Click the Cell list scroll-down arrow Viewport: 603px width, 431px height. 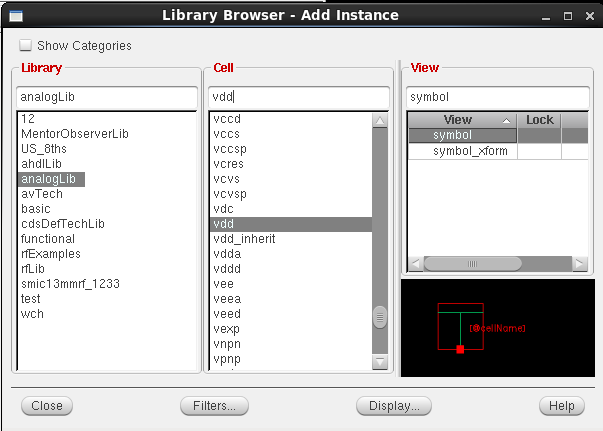(380, 361)
